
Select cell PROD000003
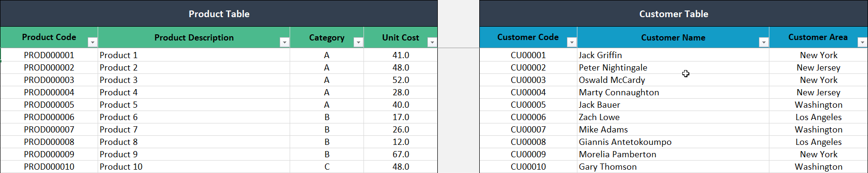point(49,80)
